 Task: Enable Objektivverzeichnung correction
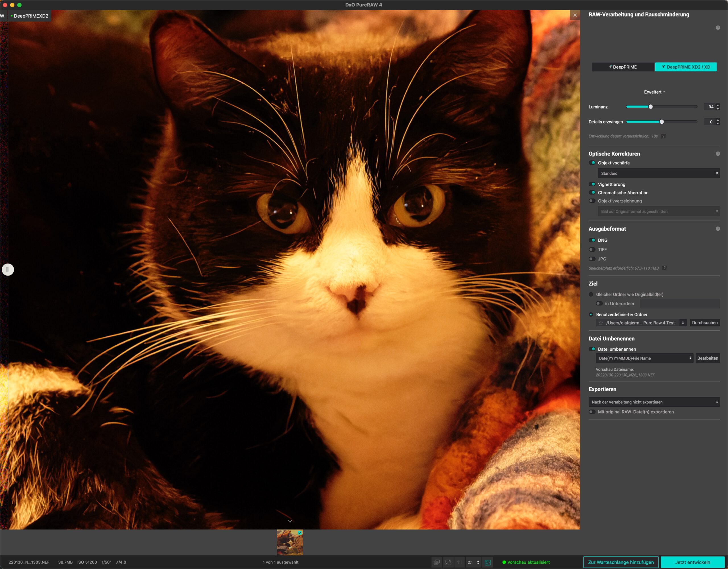click(592, 201)
